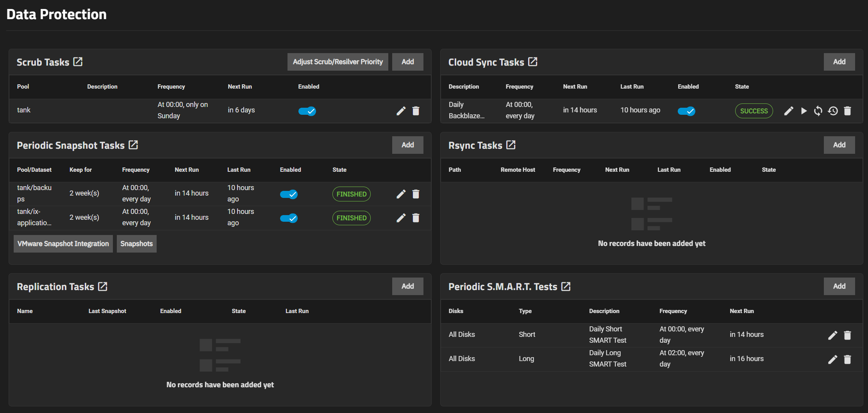Click the Periodic S.M.A.R.T. Tests heading
Screen dimensions: 868x413
pyautogui.click(x=503, y=287)
